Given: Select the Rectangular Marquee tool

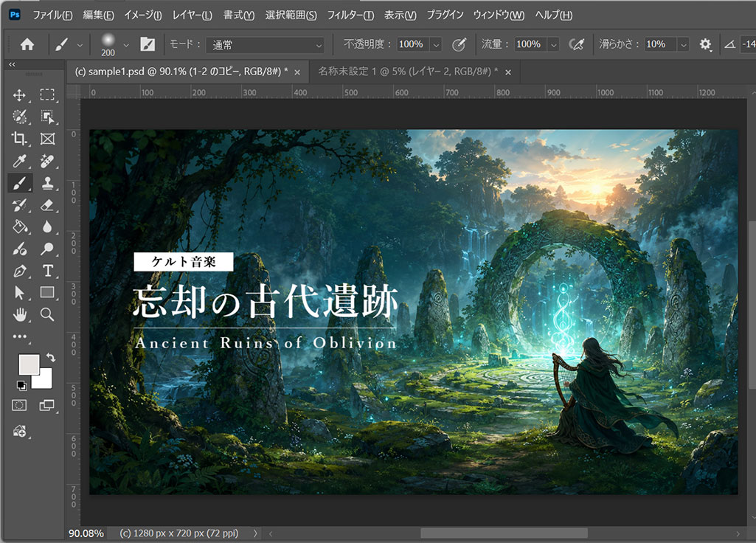Looking at the screenshot, I should pos(47,94).
